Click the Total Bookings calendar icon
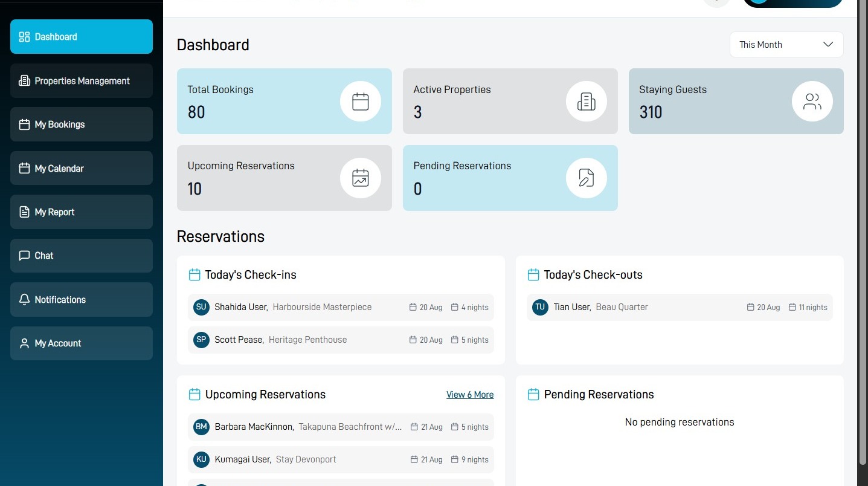This screenshot has height=486, width=868. click(x=361, y=102)
